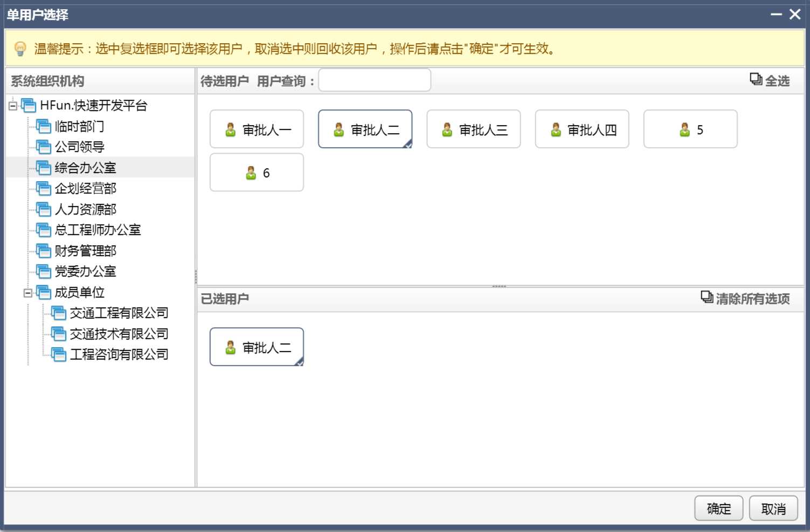Click the department icon next to 公司领导
This screenshot has height=532, width=810.
click(x=43, y=147)
